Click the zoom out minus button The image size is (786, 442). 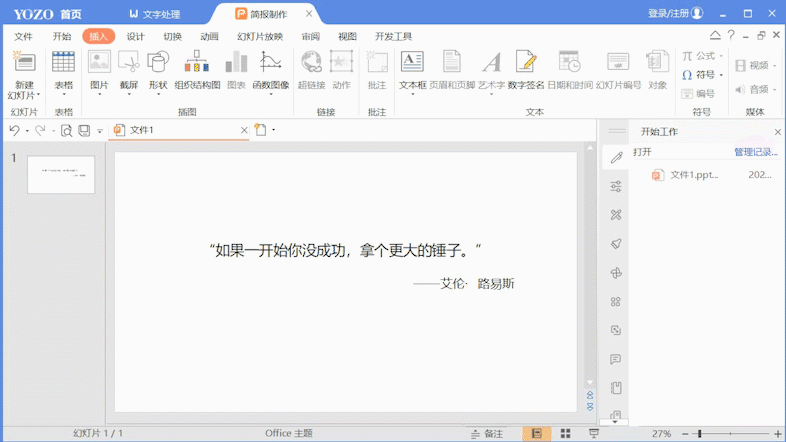[x=685, y=433]
